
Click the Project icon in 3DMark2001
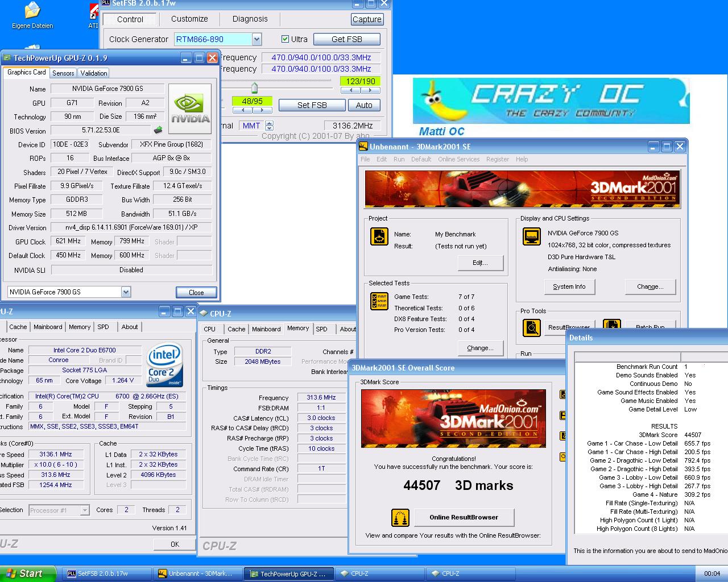pos(379,236)
